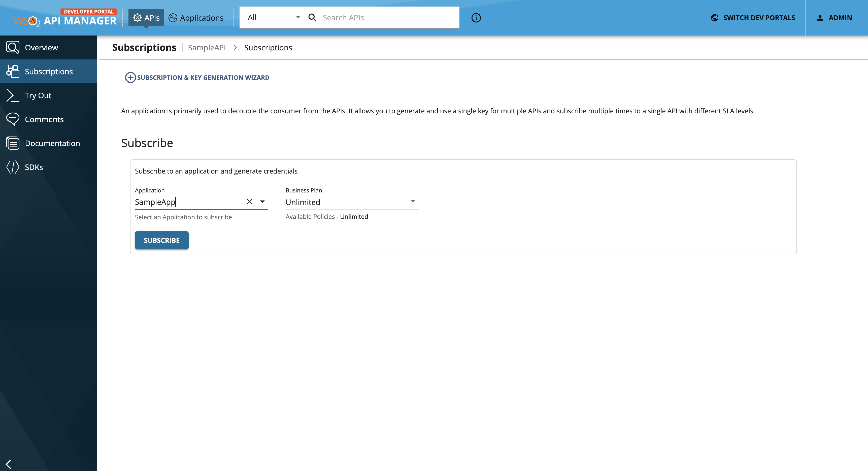Click the globe icon near Switch Dev Portals
The width and height of the screenshot is (868, 471).
point(715,18)
